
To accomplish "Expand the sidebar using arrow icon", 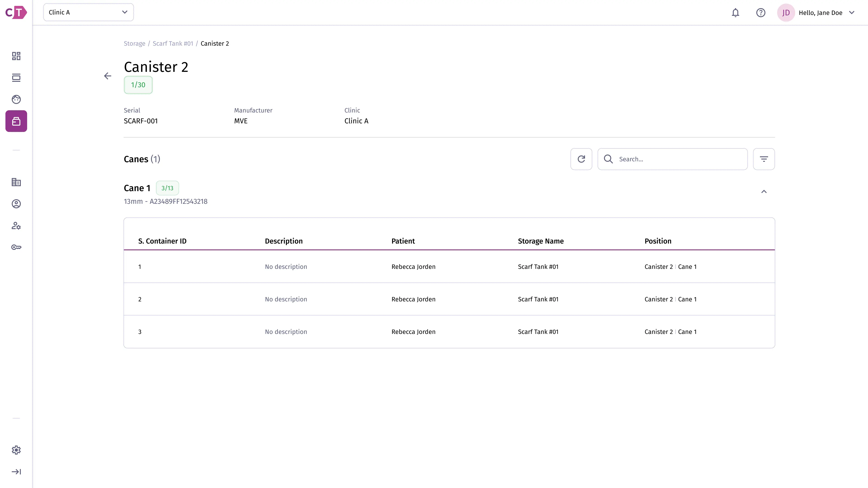I will [16, 472].
